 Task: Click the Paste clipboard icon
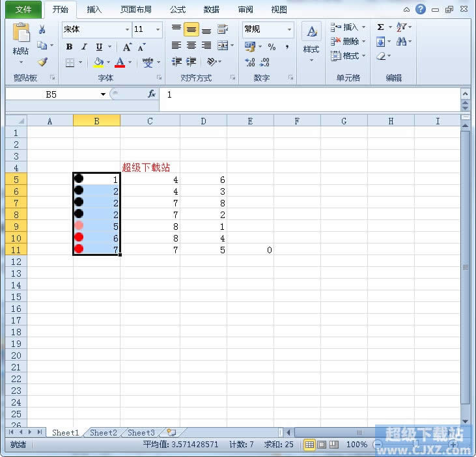point(21,33)
